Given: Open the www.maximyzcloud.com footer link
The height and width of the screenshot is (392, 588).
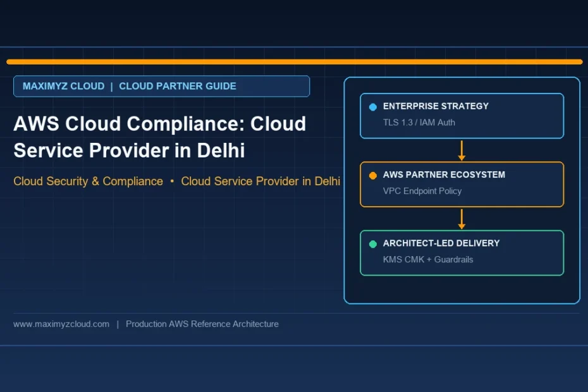Looking at the screenshot, I should click(x=61, y=324).
